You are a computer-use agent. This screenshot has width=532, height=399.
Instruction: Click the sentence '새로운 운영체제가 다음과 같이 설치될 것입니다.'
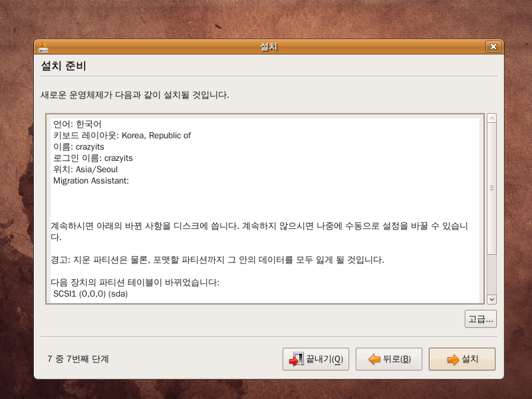coord(135,95)
